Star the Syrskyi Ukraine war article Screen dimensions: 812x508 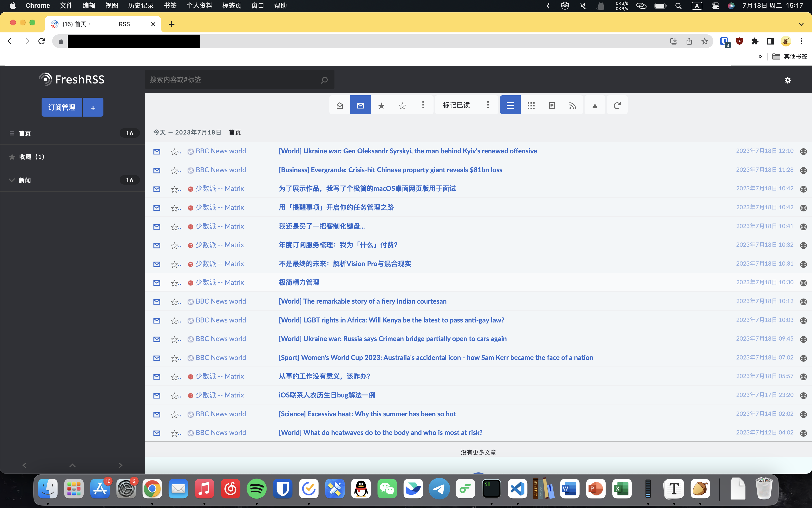click(x=174, y=152)
